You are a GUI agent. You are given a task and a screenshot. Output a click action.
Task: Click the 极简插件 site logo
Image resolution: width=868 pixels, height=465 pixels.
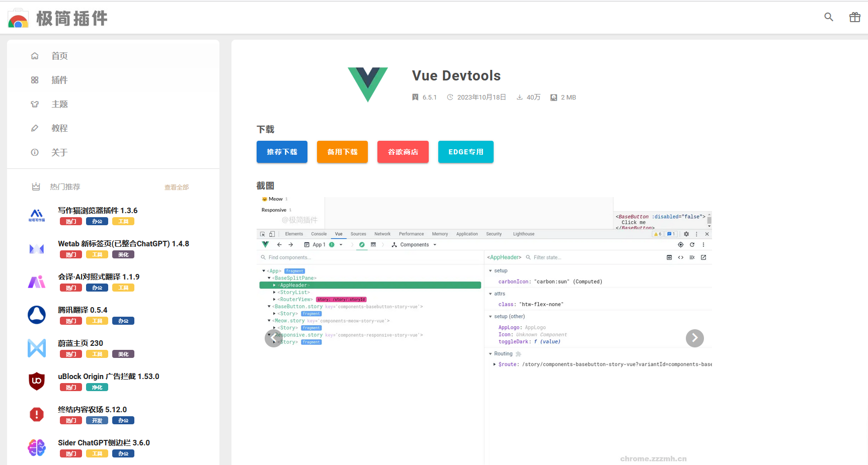tap(58, 18)
